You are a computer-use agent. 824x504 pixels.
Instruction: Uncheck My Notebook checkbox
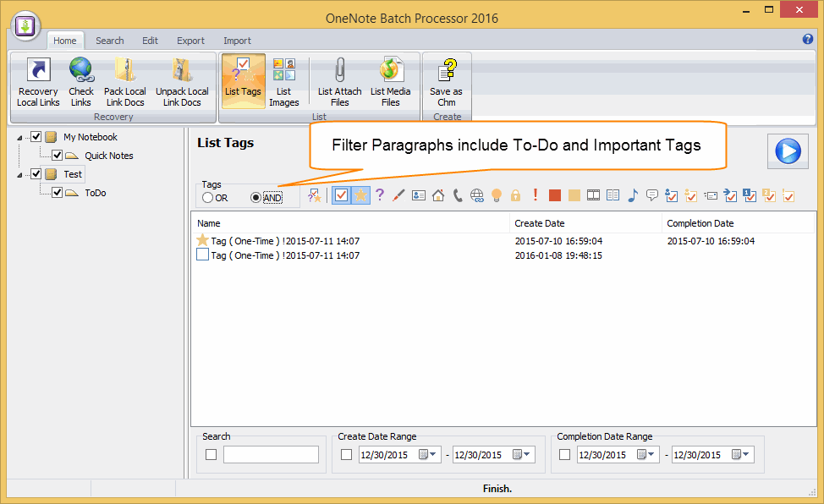point(36,137)
